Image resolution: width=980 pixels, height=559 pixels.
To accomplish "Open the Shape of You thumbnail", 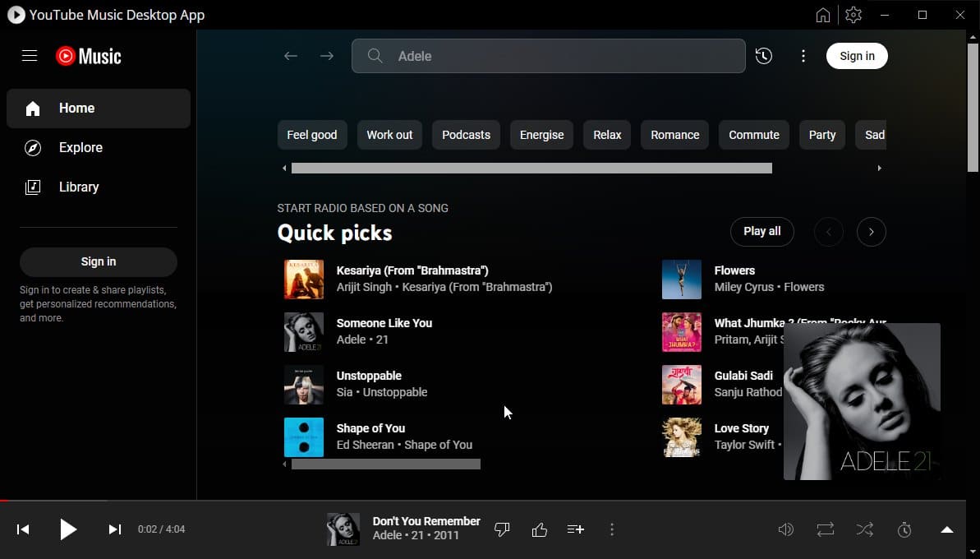I will [304, 437].
